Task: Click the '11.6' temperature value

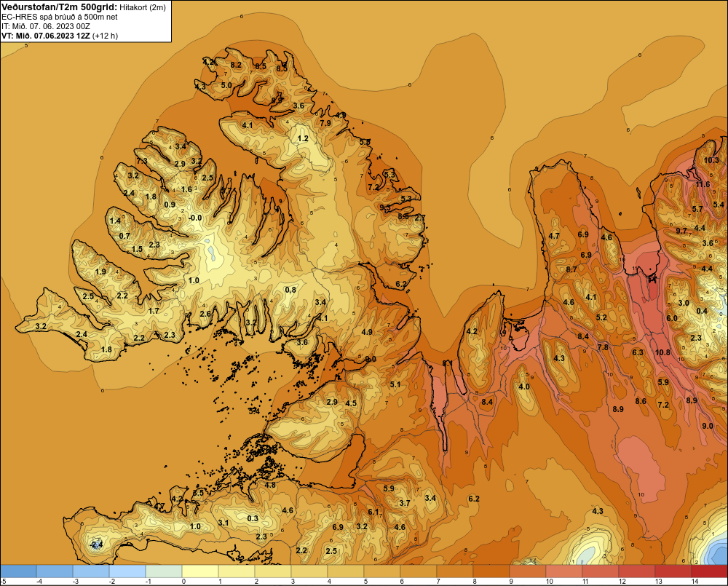Action: 703,184
